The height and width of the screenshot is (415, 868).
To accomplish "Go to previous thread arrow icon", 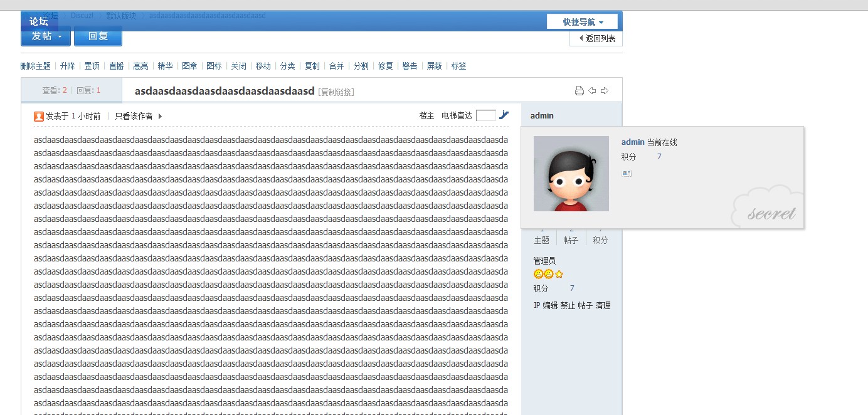I will tap(592, 91).
